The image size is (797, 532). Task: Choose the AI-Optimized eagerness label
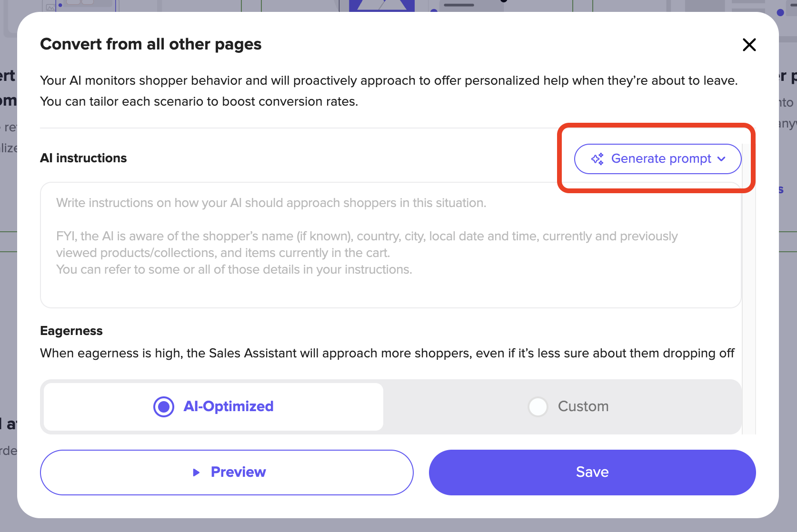[x=229, y=406]
